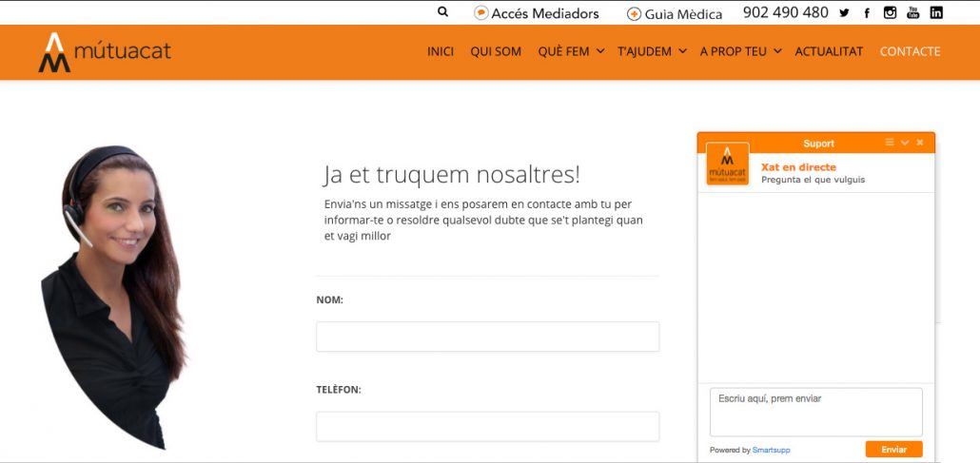This screenshot has width=980, height=463.
Task: Go to the INICI menu item
Action: click(x=441, y=51)
